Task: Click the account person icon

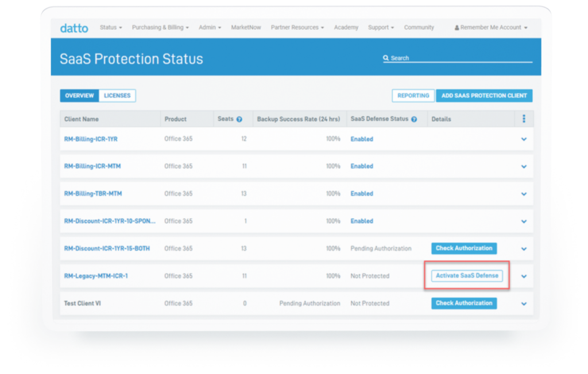Action: 456,27
